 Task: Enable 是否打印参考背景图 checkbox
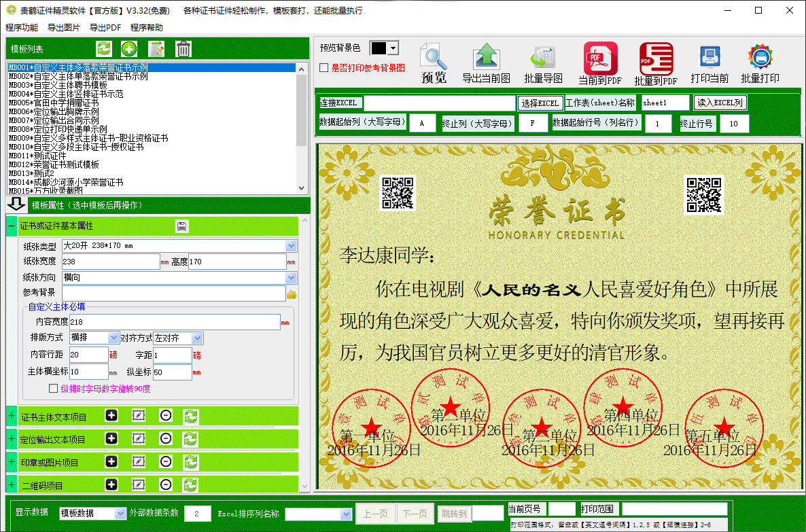(x=324, y=68)
